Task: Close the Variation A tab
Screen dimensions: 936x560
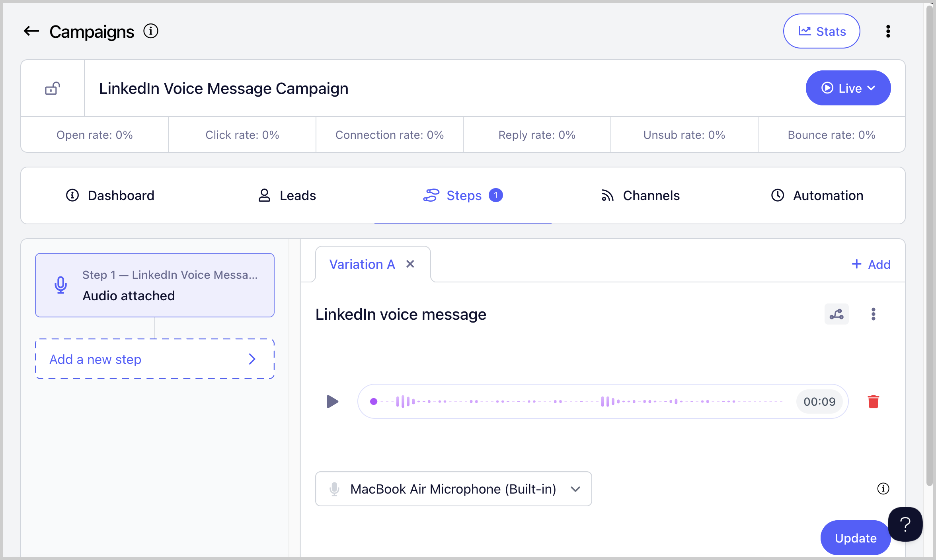Action: (x=410, y=264)
